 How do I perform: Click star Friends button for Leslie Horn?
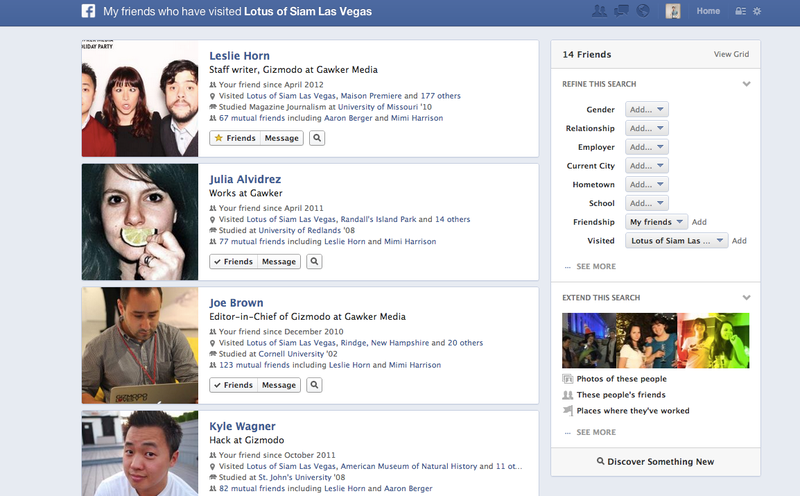(x=235, y=138)
